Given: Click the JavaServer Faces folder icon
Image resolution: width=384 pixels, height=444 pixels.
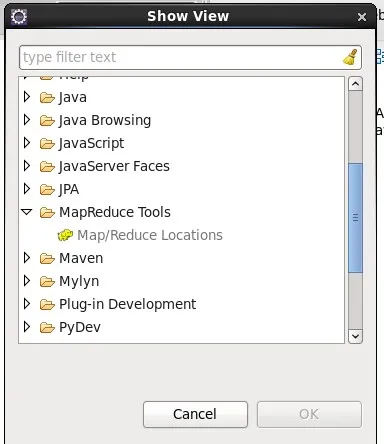Looking at the screenshot, I should (47, 166).
